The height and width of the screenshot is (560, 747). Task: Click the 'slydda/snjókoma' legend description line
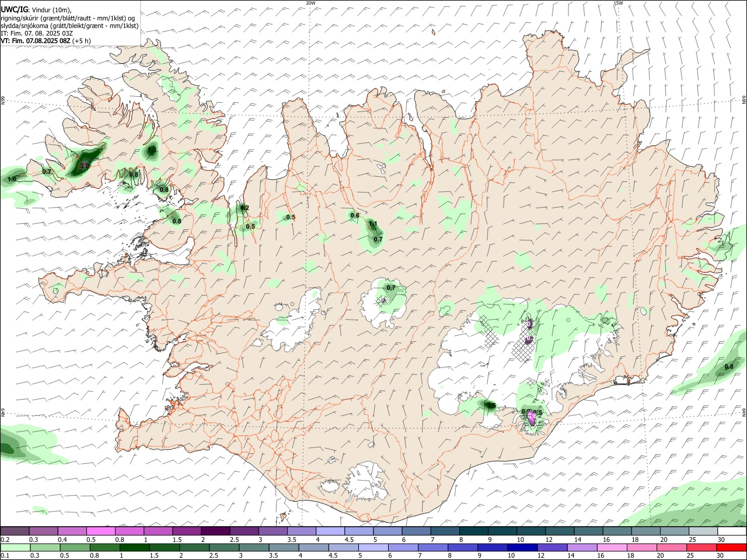69,26
